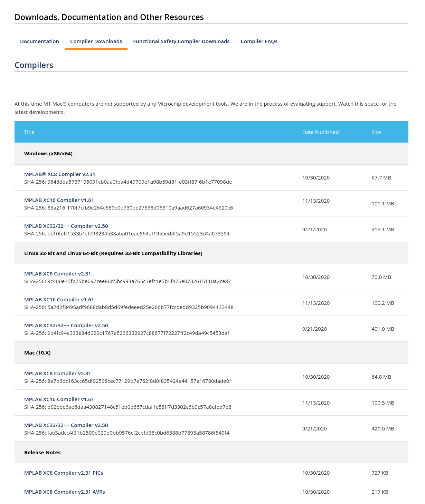Sort downloads by Size column
The height and width of the screenshot is (504, 425).
(x=376, y=132)
